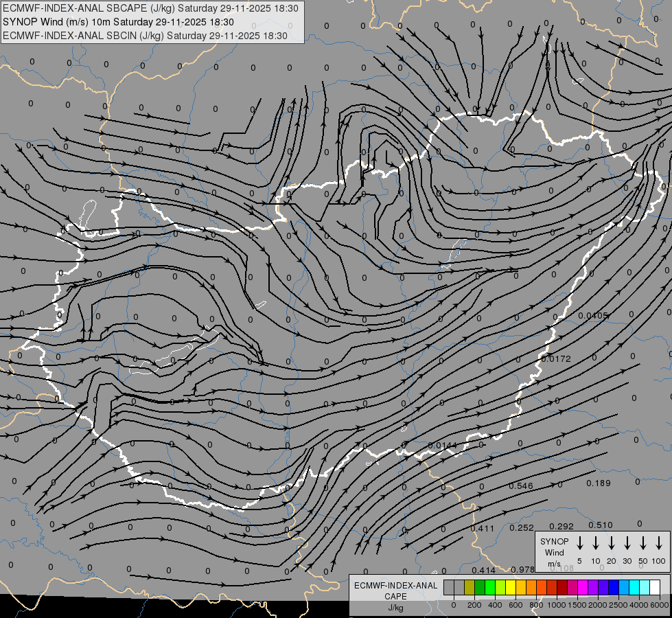Click the 200 tick label on CAPE scale
The height and width of the screenshot is (618, 672).
474,605
